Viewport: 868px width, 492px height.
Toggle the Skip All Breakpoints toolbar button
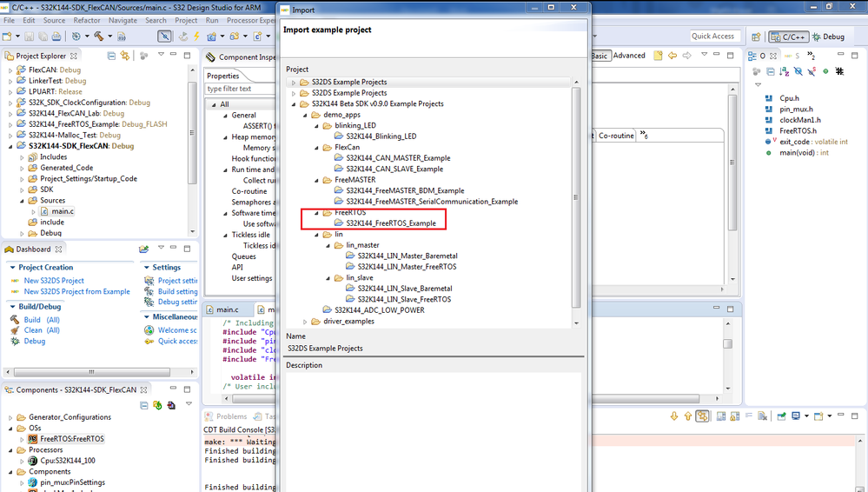[x=164, y=37]
